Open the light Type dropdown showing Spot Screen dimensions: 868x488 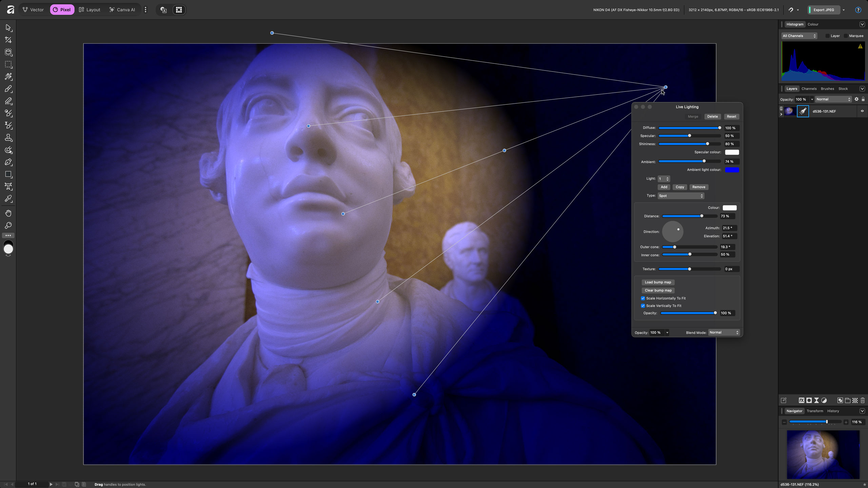click(681, 196)
